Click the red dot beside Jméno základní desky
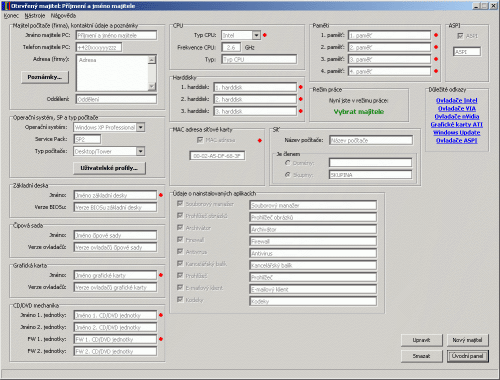Image resolution: width=500 pixels, height=380 pixels. (161, 195)
